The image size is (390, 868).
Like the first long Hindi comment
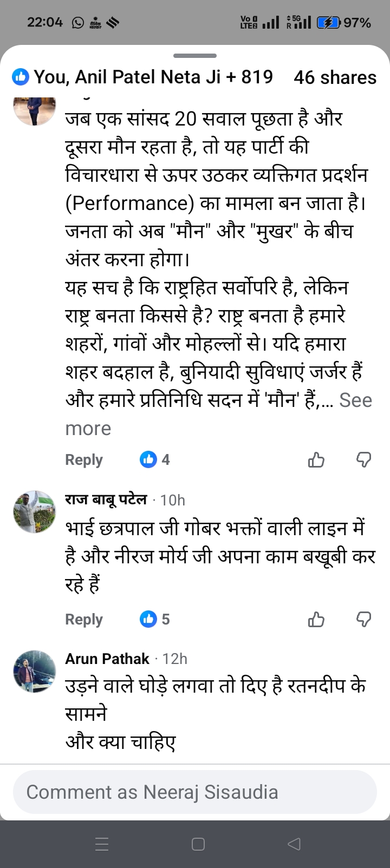[316, 460]
